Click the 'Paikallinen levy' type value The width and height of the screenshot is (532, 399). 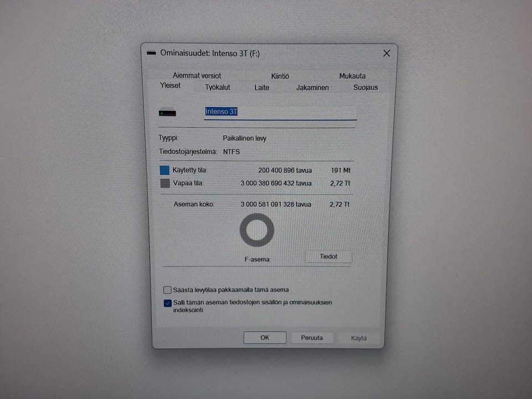pyautogui.click(x=244, y=139)
